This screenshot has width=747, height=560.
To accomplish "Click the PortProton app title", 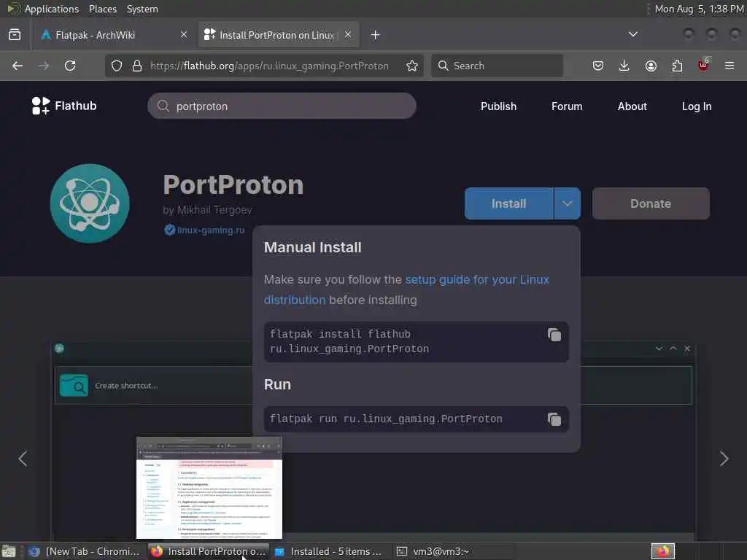I will click(x=233, y=184).
